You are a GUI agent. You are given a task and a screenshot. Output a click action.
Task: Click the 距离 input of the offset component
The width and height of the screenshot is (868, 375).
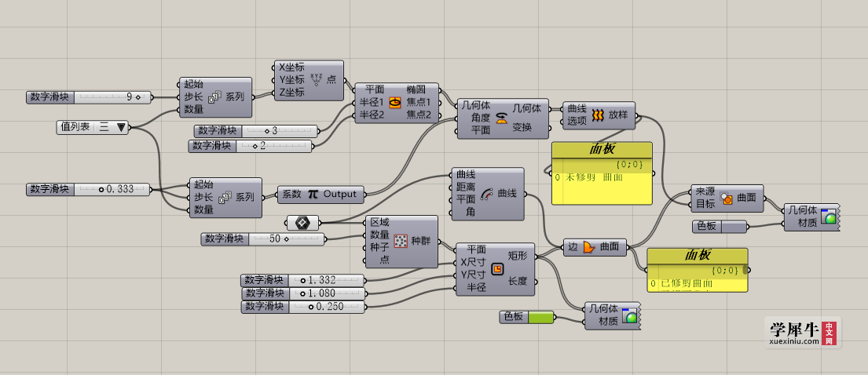(466, 187)
